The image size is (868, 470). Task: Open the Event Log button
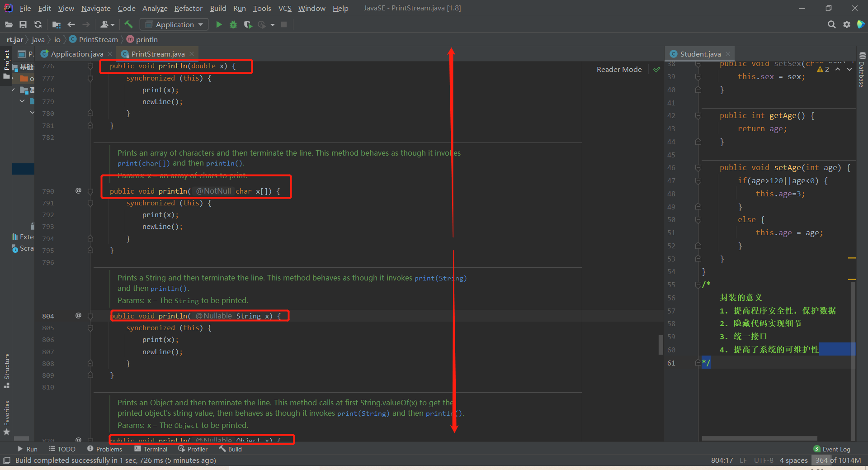(832, 449)
